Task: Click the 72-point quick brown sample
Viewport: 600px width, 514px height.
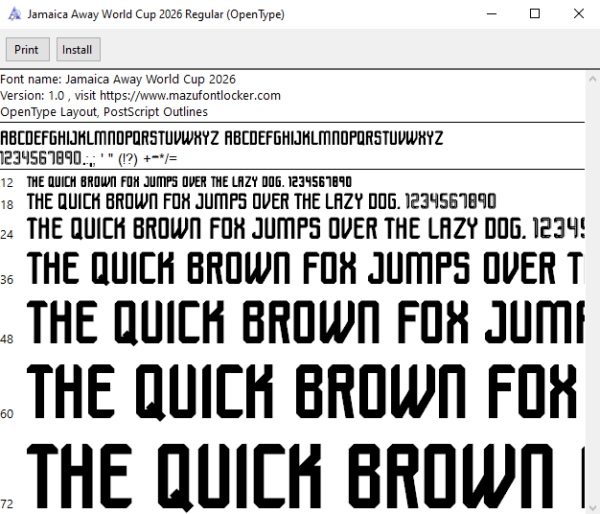Action: point(305,478)
